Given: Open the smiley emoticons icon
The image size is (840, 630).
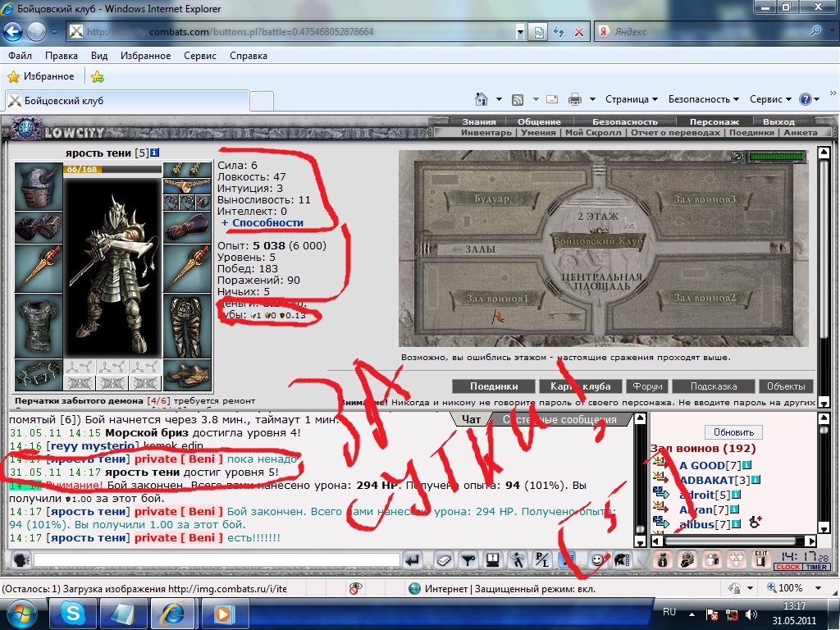Looking at the screenshot, I should point(597,560).
